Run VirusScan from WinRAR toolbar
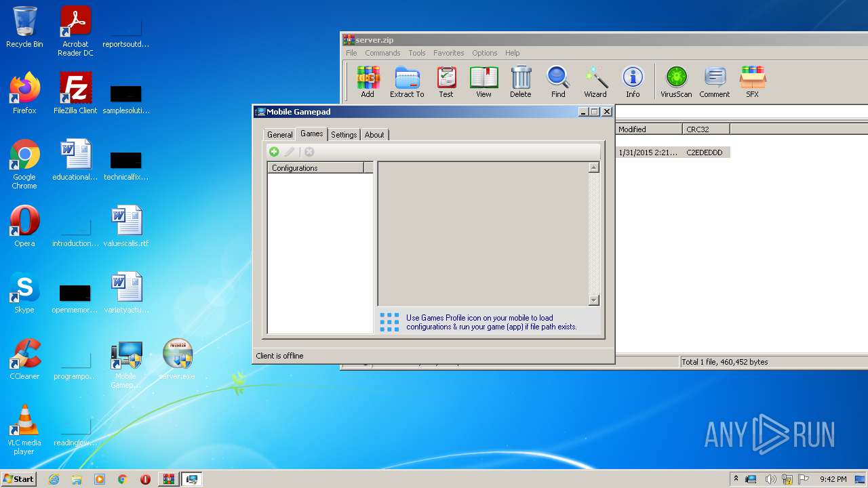Image resolution: width=868 pixels, height=488 pixels. 676,81
